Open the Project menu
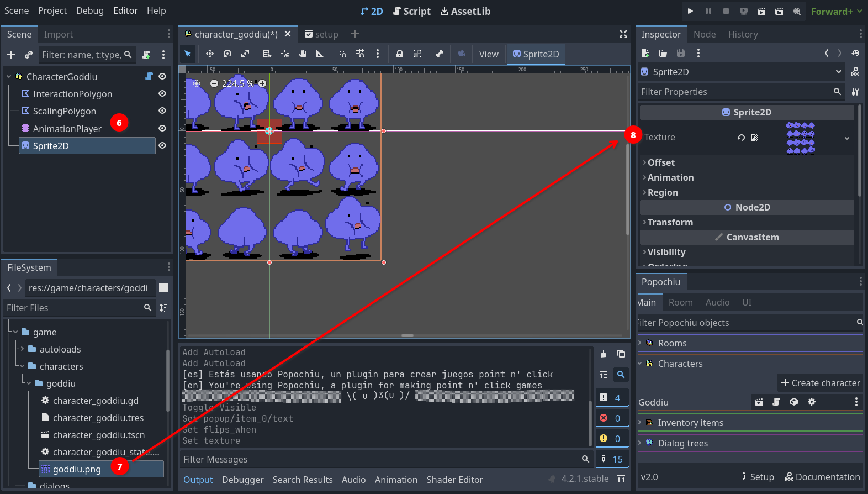Screen dimensions: 868x494 tap(52, 10)
